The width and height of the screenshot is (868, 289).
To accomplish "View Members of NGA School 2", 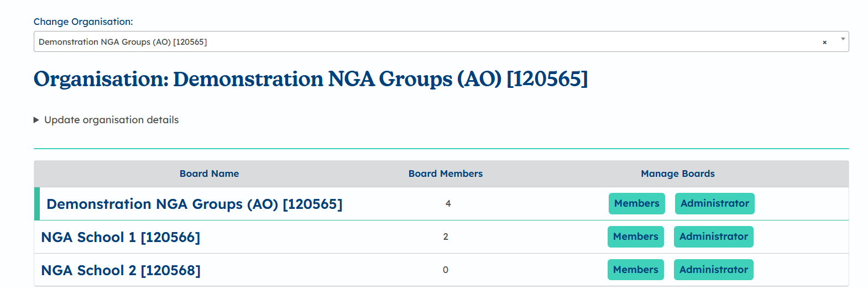I will coord(635,270).
